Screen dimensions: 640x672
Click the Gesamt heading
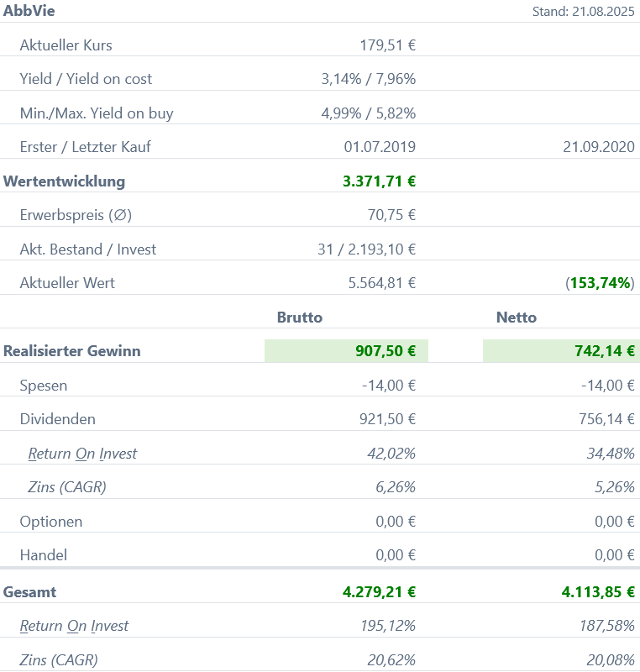[x=29, y=592]
